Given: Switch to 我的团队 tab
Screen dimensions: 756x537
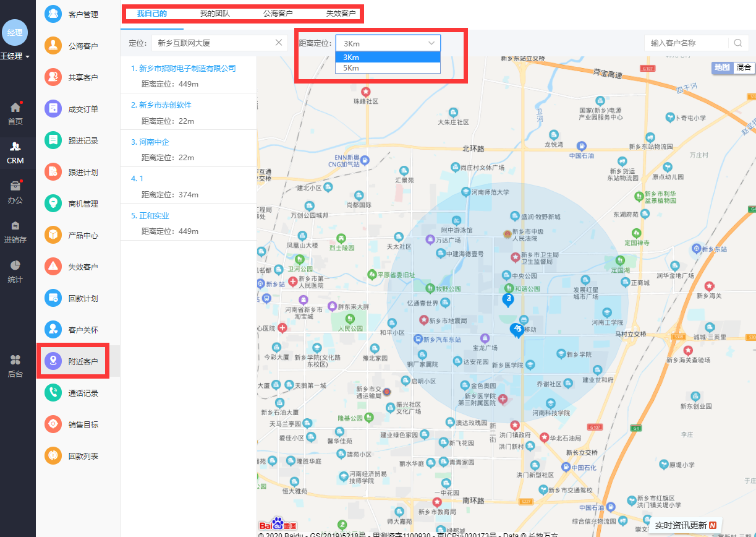Looking at the screenshot, I should click(214, 13).
